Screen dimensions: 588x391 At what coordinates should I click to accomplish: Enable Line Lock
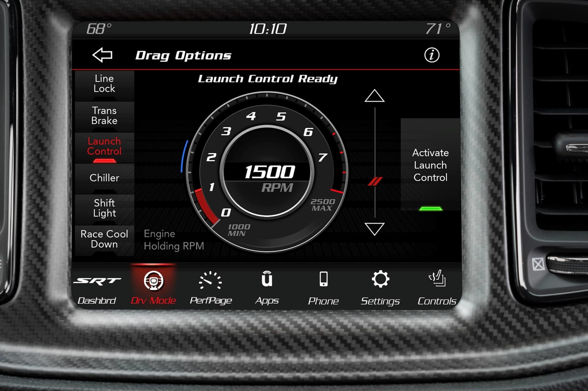(x=104, y=83)
